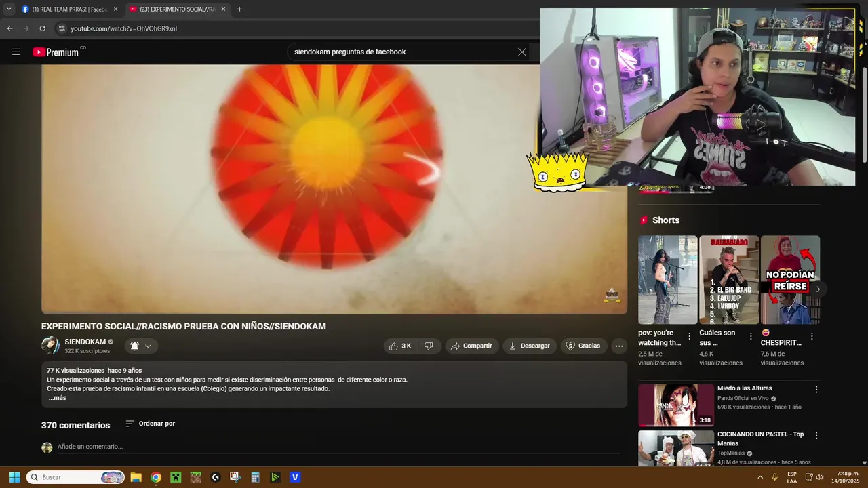This screenshot has width=868, height=488.
Task: Open the ESP LAA language switcher
Action: coord(792,477)
